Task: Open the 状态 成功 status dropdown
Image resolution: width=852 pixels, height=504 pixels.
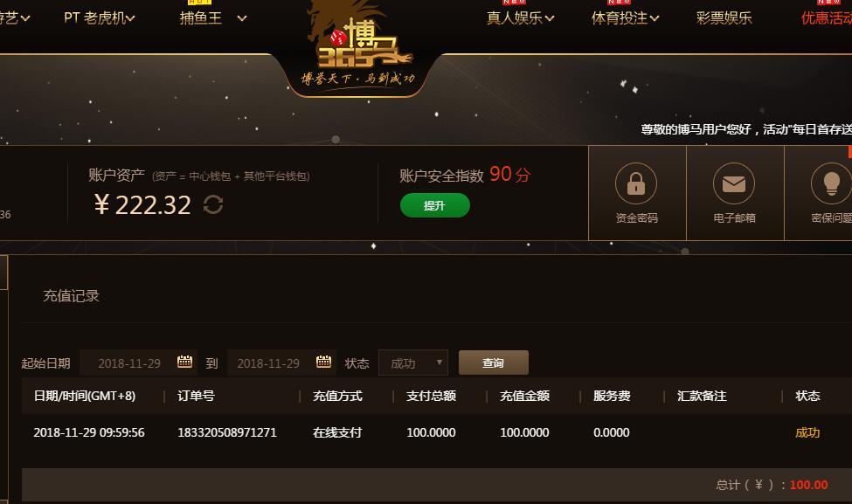Action: (413, 362)
